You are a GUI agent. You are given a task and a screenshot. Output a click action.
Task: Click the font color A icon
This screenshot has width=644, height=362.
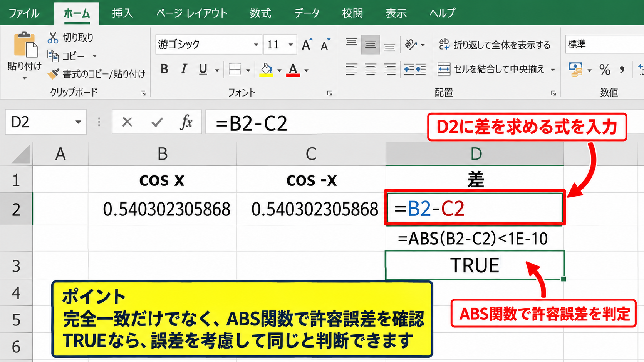point(293,70)
